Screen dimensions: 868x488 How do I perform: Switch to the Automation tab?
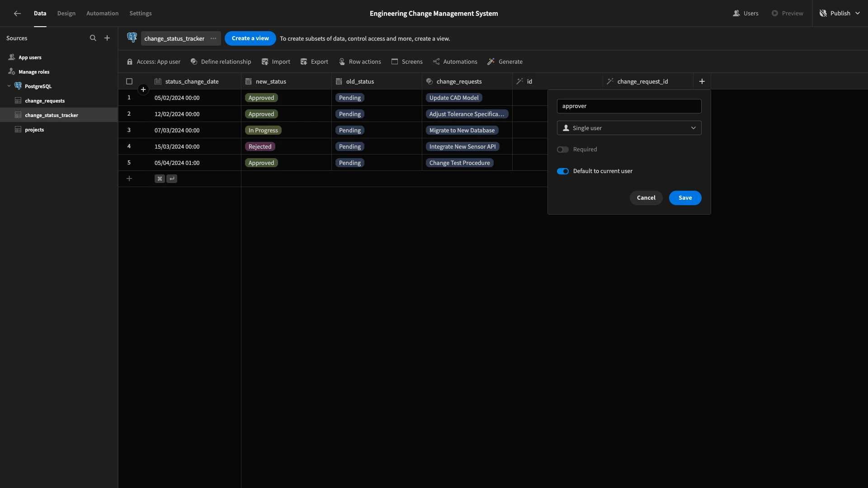click(x=103, y=14)
